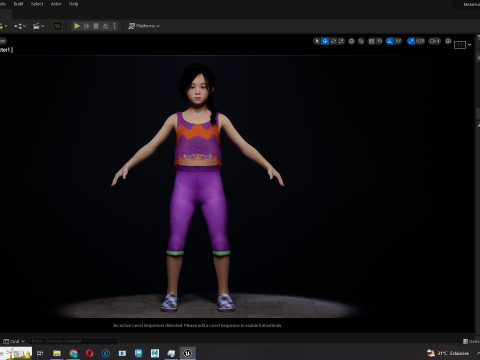Screen dimensions: 480x360
Task: Expand the chevron beside the grid layout icon
Action: click(469, 45)
